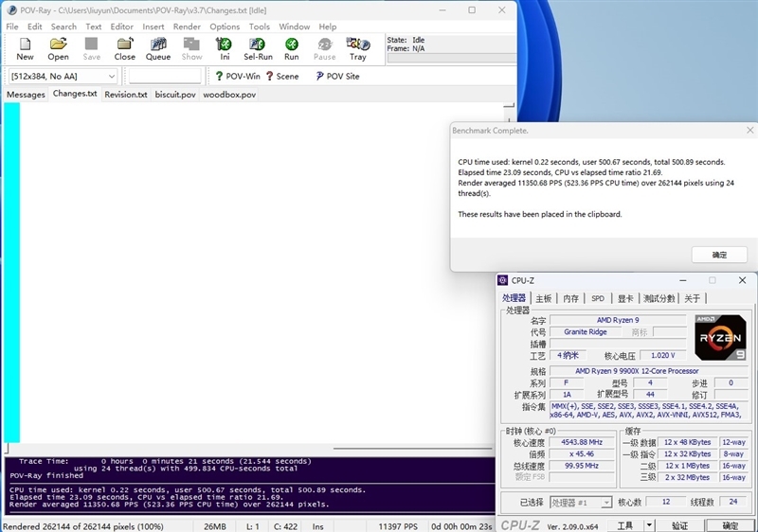Open the Options menu

(x=225, y=27)
